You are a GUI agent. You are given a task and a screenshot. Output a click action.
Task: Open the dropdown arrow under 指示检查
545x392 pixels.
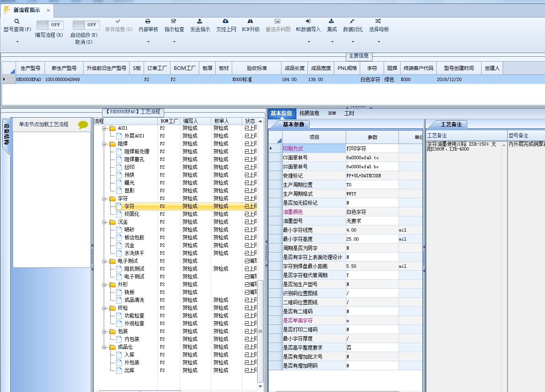click(174, 42)
